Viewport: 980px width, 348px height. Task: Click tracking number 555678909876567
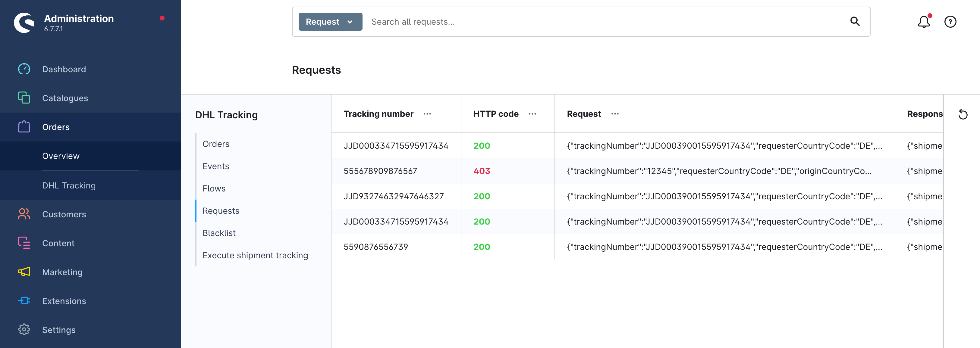coord(380,171)
